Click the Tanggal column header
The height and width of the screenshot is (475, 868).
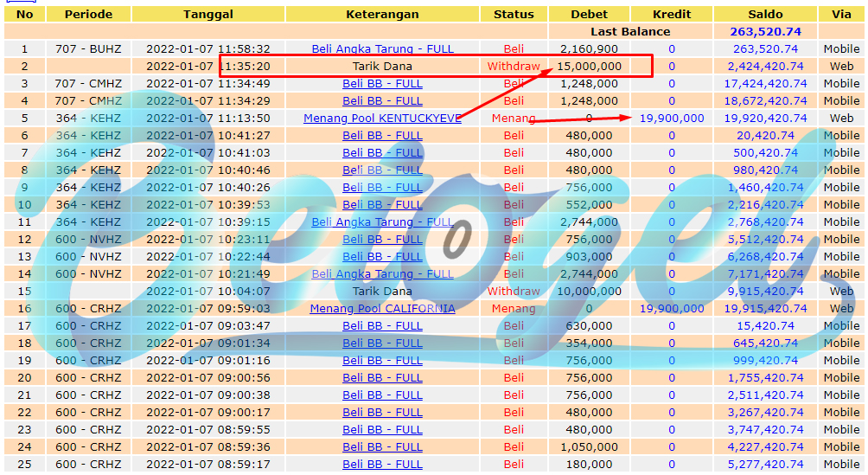(208, 15)
